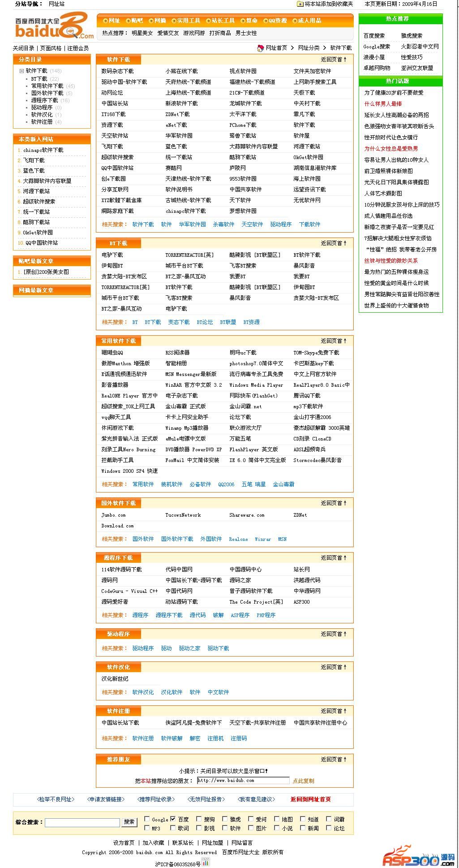This screenshot has height=868, width=459.
Task: Check the 歌词 search checkbox
Action: pos(173,828)
